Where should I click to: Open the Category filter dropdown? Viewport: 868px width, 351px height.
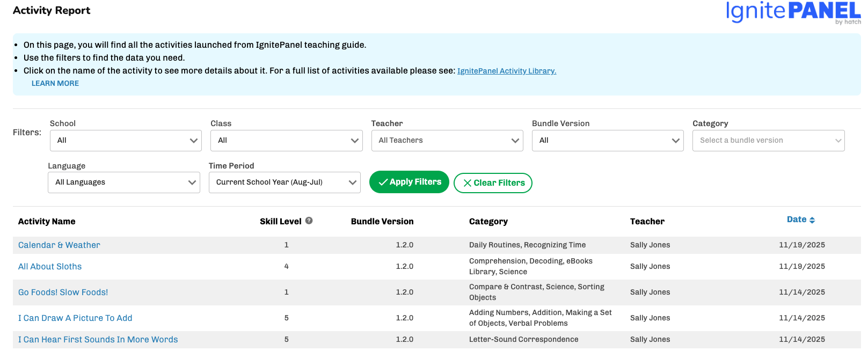point(769,141)
